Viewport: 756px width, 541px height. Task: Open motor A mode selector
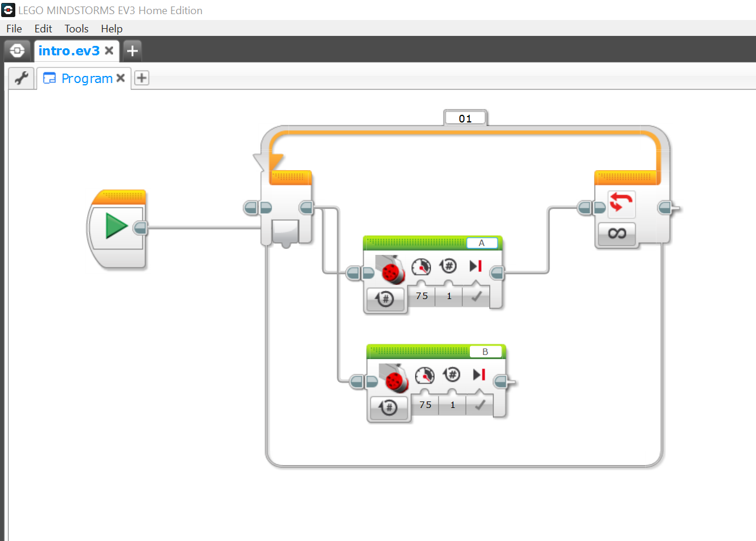pyautogui.click(x=385, y=299)
